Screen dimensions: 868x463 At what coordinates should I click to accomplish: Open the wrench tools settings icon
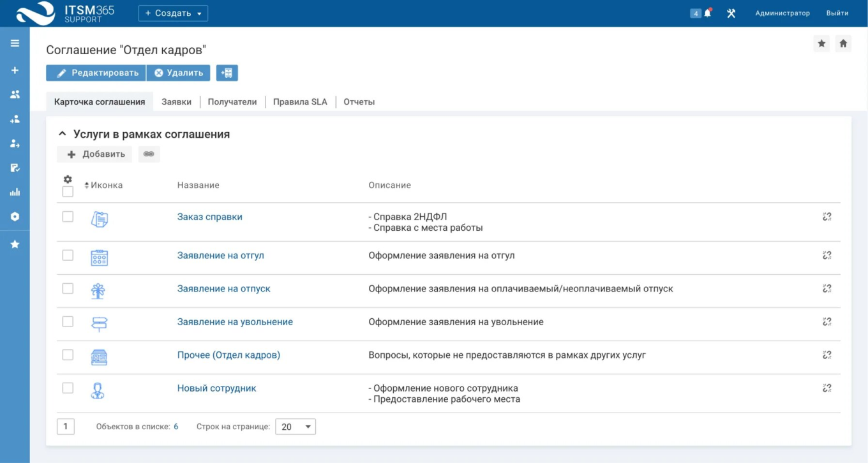(x=731, y=13)
